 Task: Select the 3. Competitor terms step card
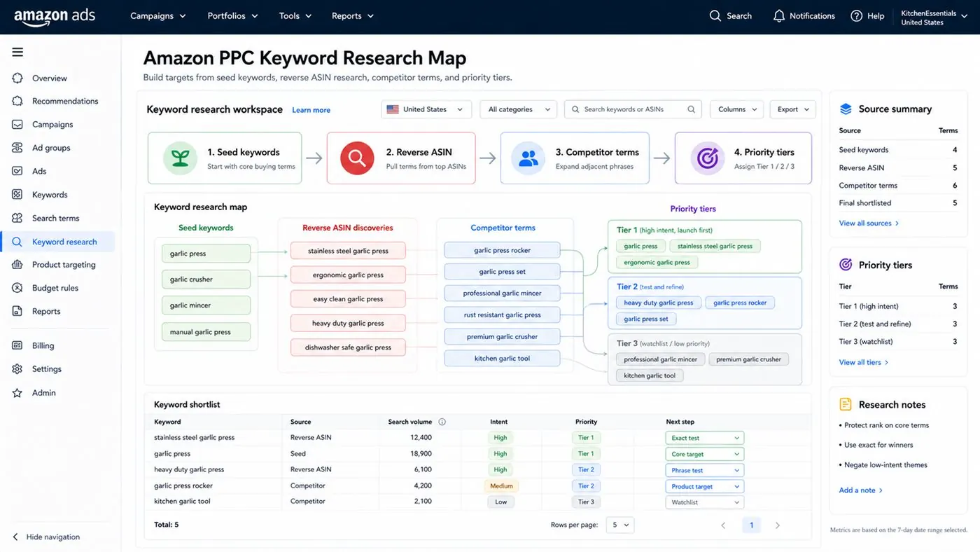(575, 158)
